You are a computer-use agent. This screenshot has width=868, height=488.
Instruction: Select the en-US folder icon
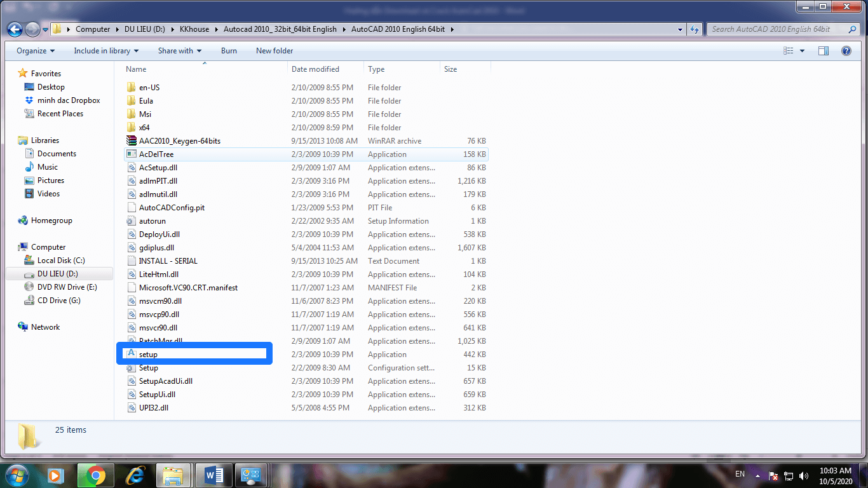132,88
